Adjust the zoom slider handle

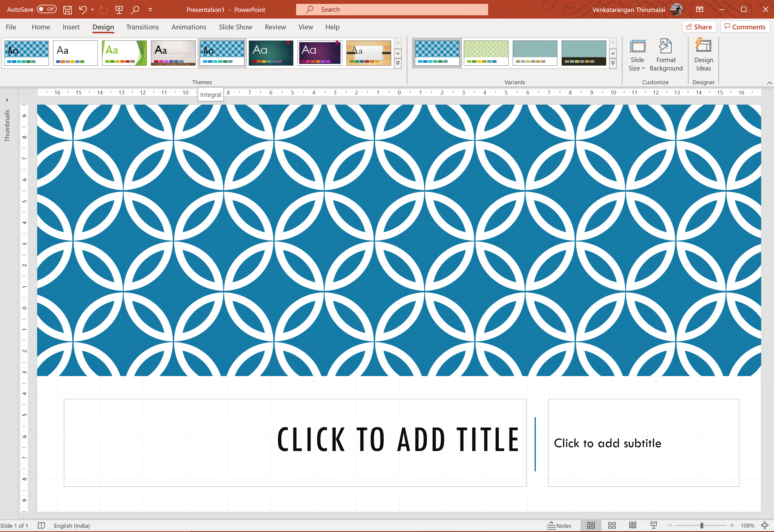point(702,526)
